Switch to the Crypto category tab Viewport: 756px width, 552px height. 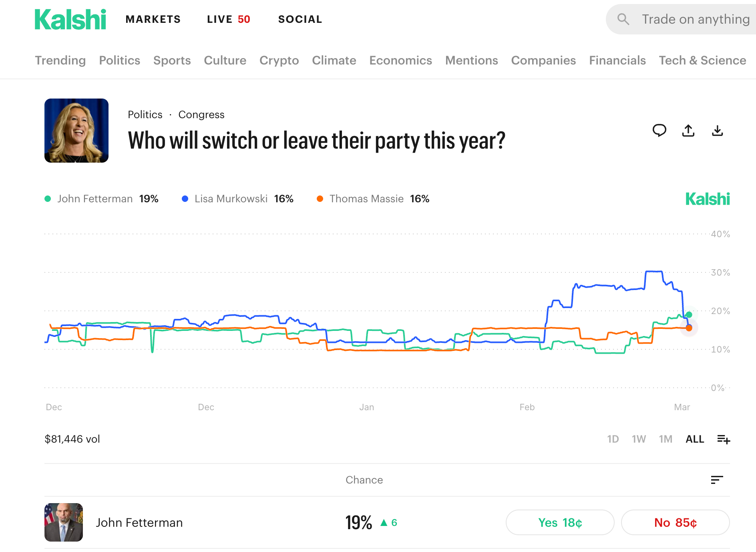pos(279,60)
